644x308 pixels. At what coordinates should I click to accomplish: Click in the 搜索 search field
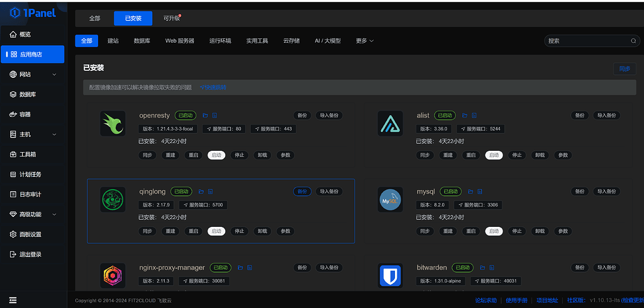click(592, 41)
